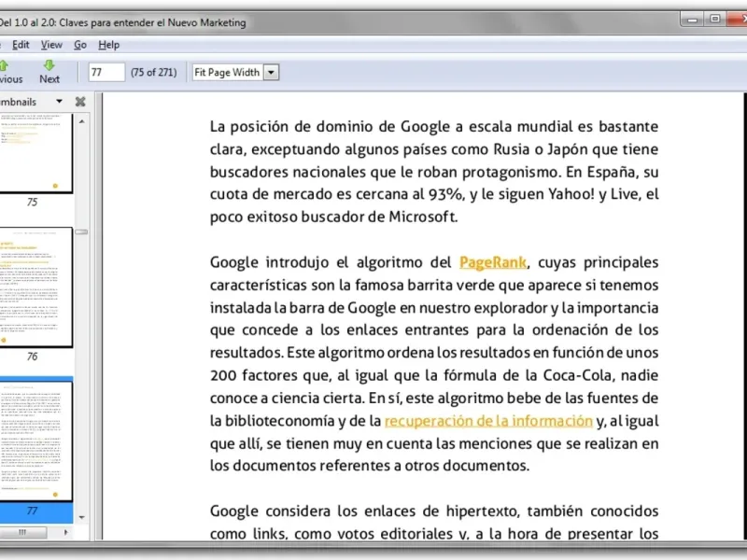The height and width of the screenshot is (560, 747).
Task: Click the sidebar horizontal scroll right arrow
Action: 65,532
